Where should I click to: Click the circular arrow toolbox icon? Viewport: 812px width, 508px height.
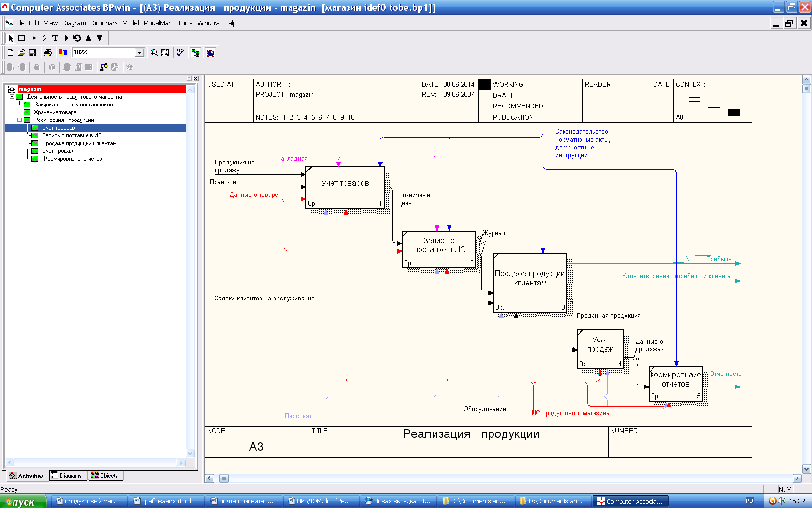(77, 38)
